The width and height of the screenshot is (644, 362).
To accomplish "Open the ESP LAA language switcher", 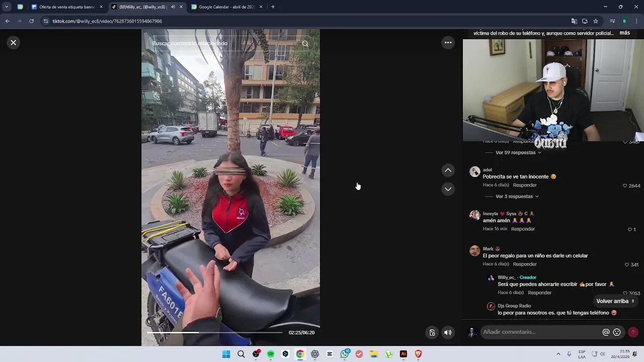I will click(582, 354).
